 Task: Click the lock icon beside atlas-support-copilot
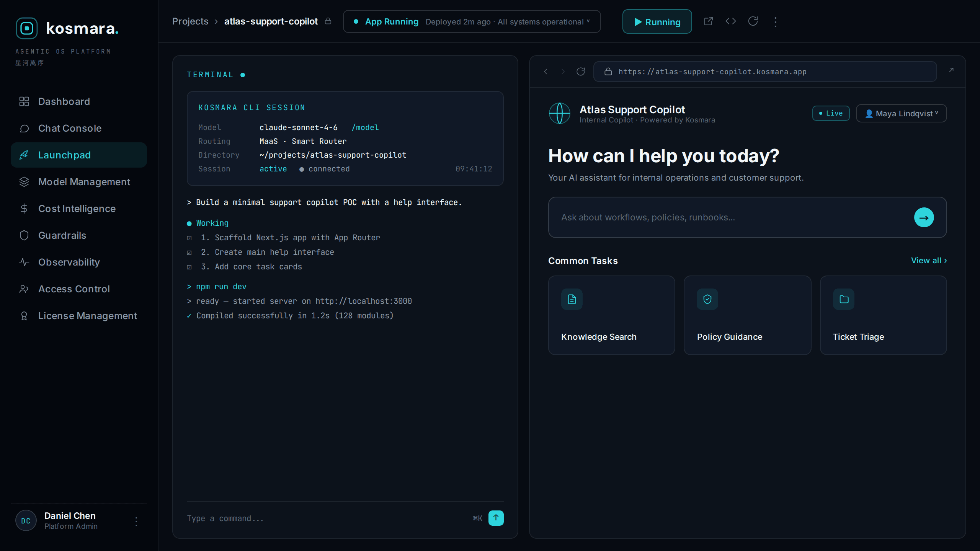[328, 21]
